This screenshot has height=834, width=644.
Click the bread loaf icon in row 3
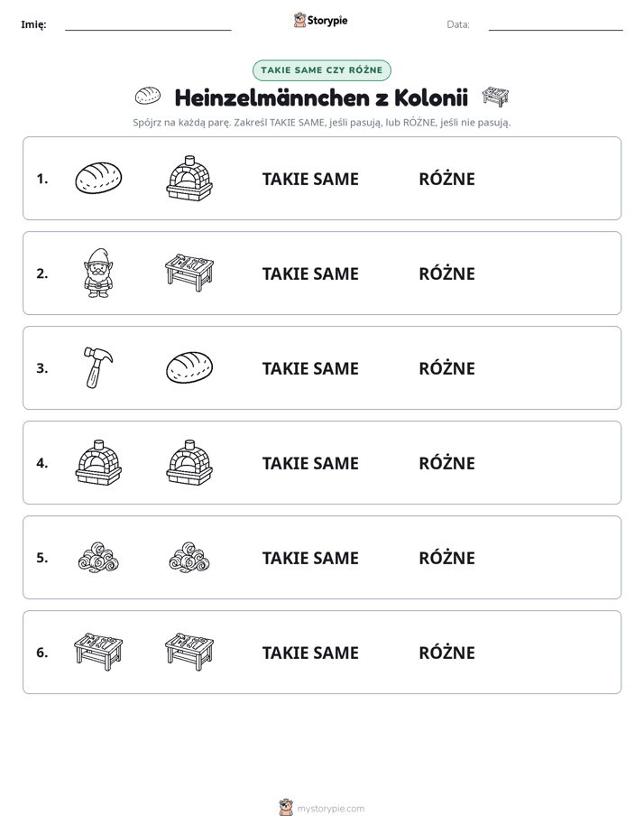(189, 367)
